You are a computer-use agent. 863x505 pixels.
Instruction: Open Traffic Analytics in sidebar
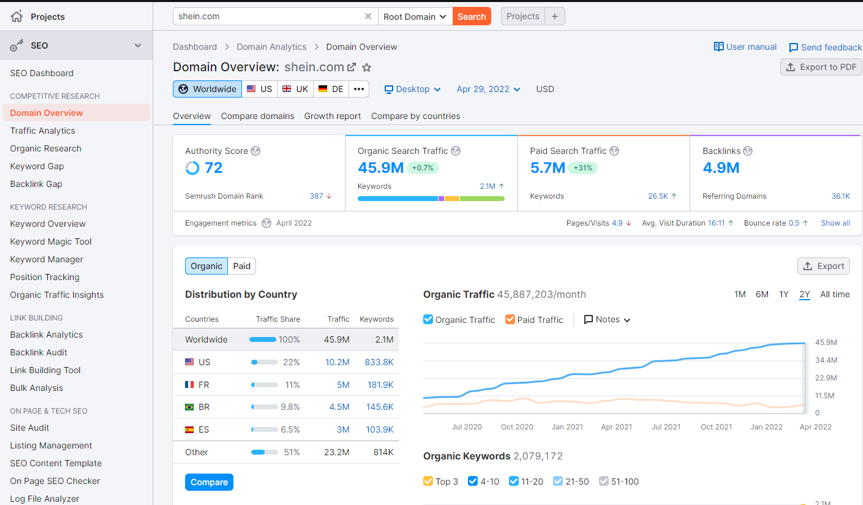42,131
